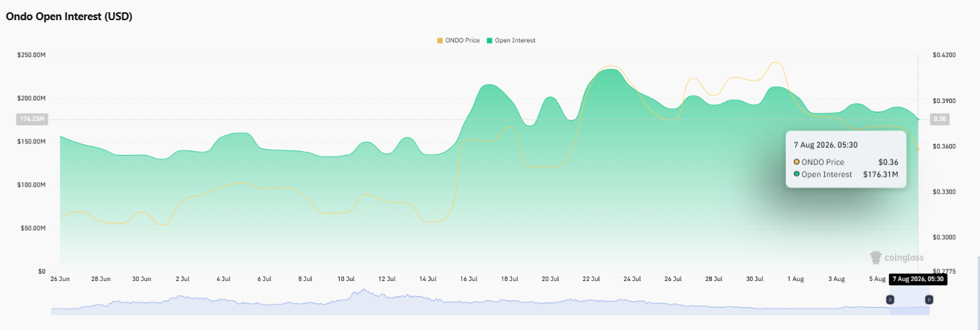
Task: Click the Ondo Open Interest (USD) title
Action: click(x=69, y=17)
